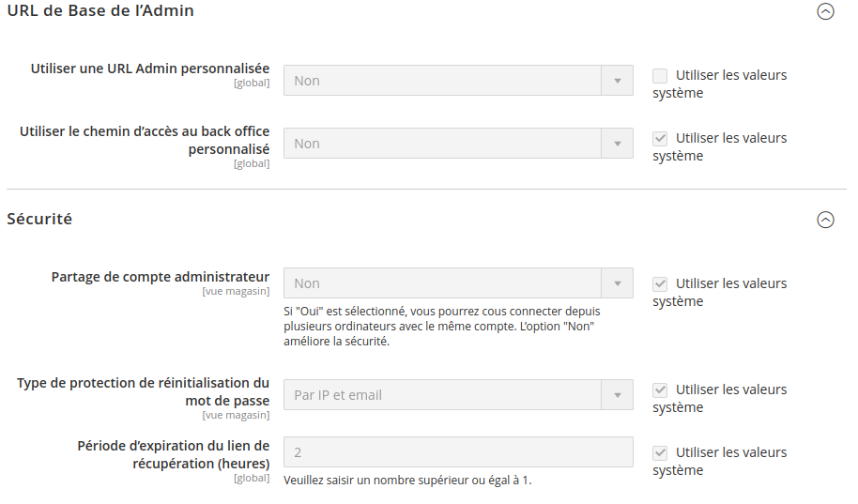Click dropdown arrow for Partage de compte administrateur
Viewport: 858px width, 504px height.
pos(617,283)
